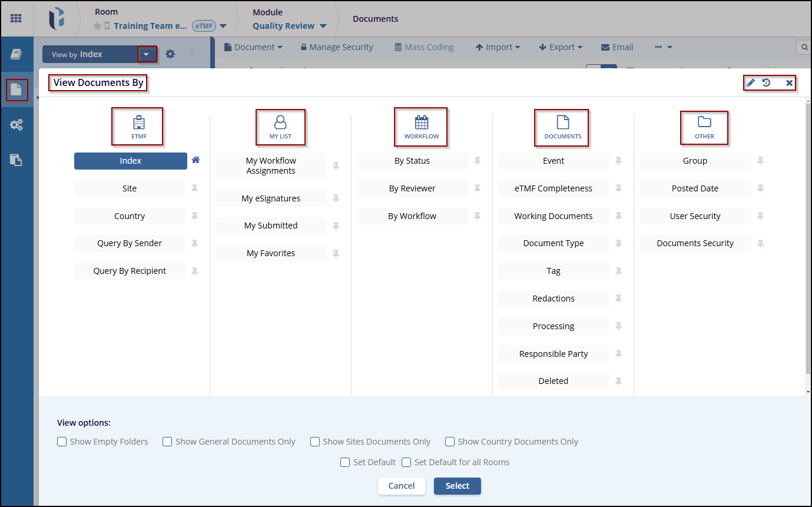The height and width of the screenshot is (507, 812).
Task: Choose the By Reviewer workflow view
Action: tap(412, 188)
